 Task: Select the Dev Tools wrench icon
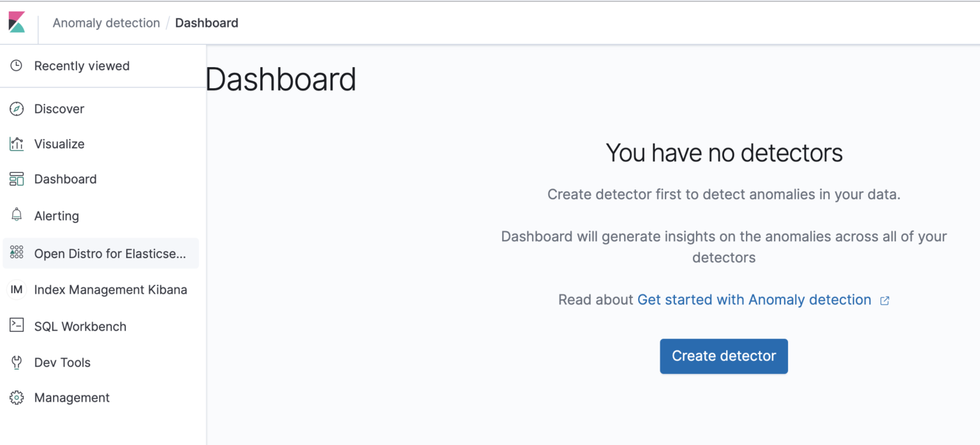[15, 362]
